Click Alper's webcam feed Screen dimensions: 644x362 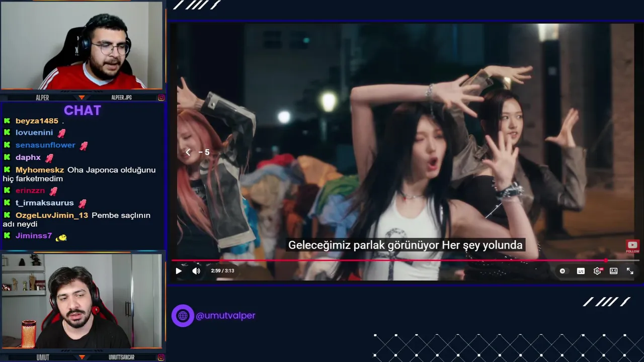(82, 45)
